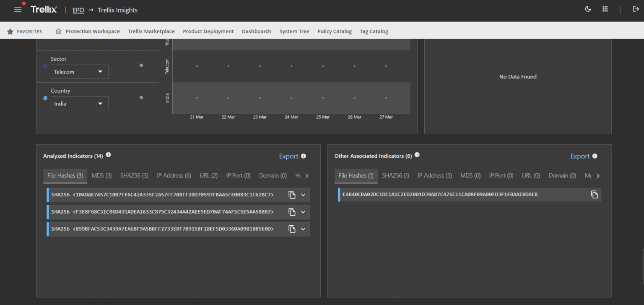The image size is (644, 305).
Task: Open the Dashboards menu item
Action: (x=256, y=31)
